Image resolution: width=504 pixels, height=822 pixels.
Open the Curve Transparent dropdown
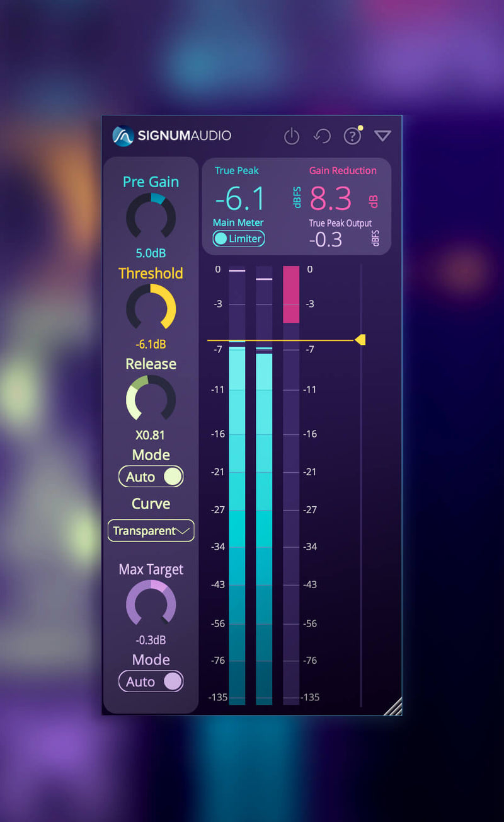click(151, 531)
